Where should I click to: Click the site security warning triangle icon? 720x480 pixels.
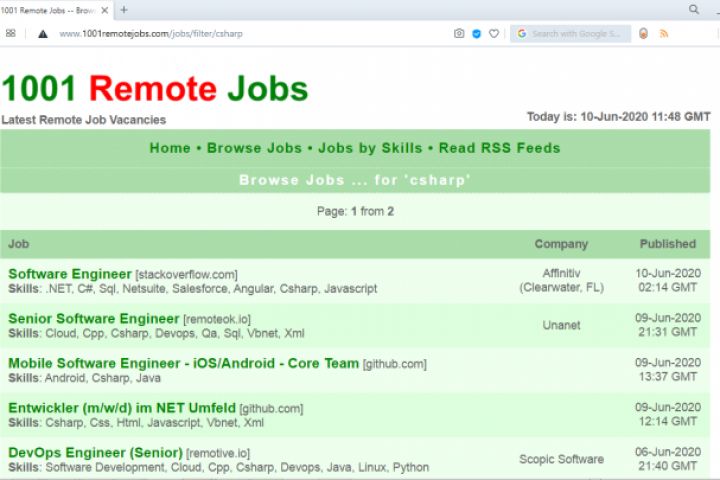click(42, 33)
